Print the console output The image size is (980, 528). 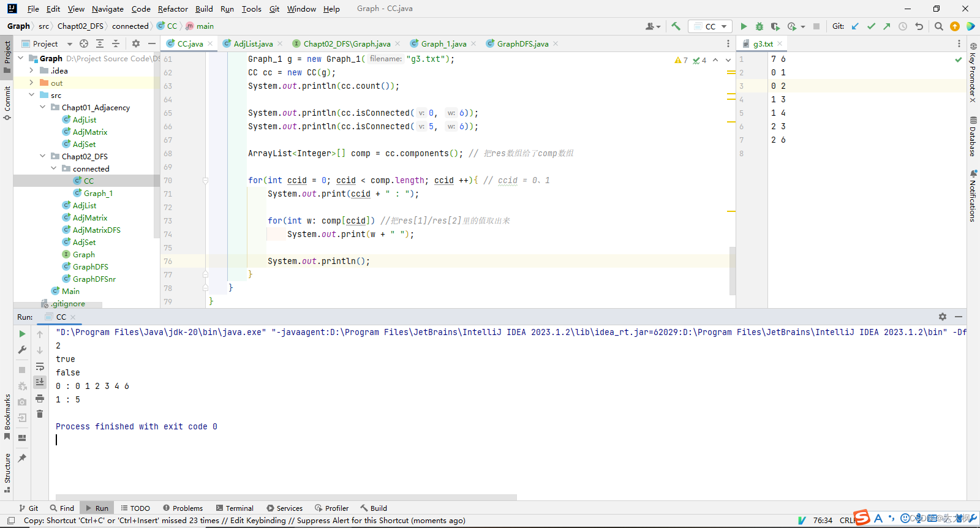40,398
